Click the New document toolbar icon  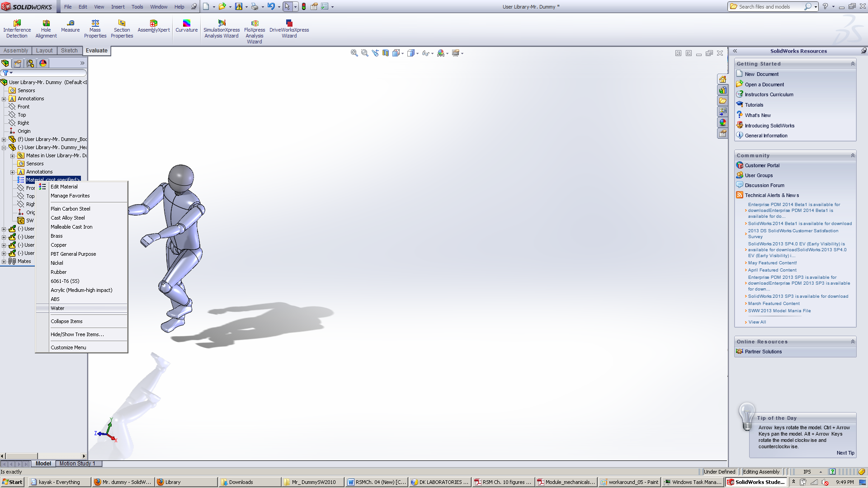(206, 6)
